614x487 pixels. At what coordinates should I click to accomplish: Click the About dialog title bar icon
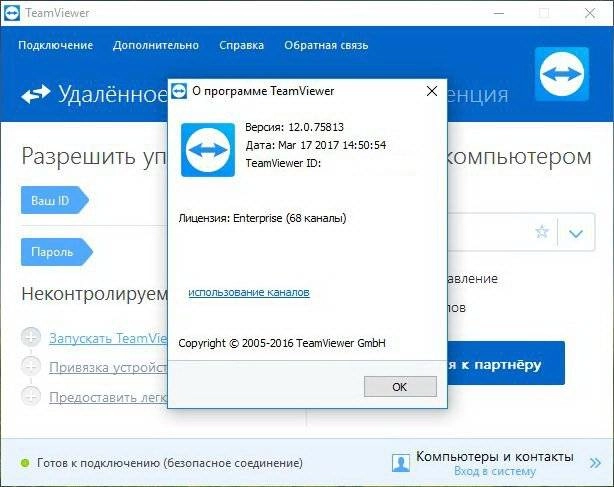coord(179,91)
